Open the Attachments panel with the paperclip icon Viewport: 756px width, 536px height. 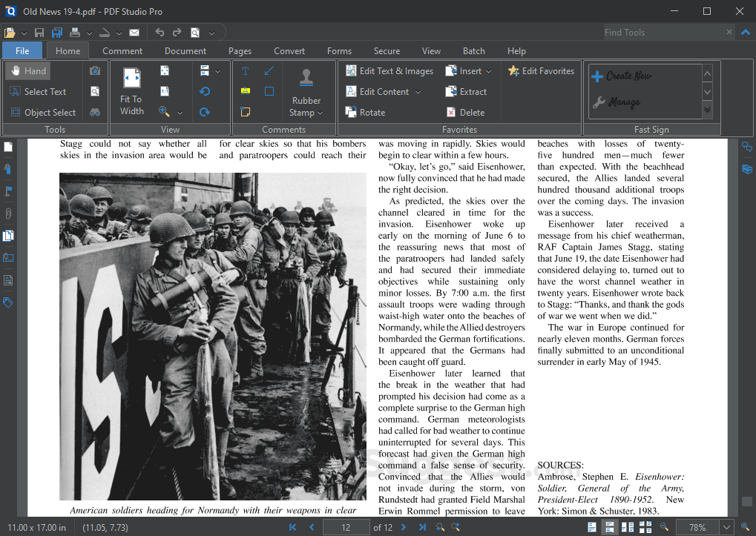pyautogui.click(x=8, y=214)
